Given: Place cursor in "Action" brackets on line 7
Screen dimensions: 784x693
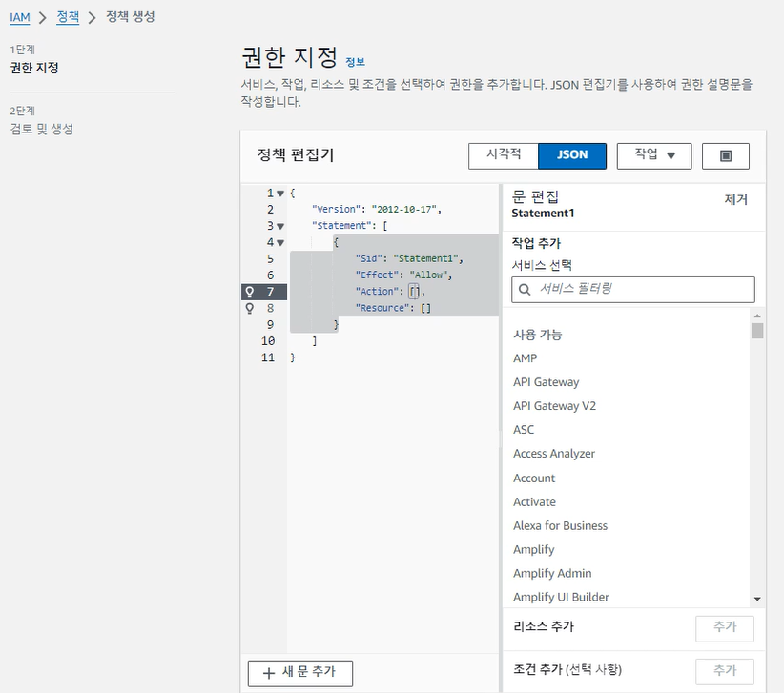Looking at the screenshot, I should click(x=415, y=292).
